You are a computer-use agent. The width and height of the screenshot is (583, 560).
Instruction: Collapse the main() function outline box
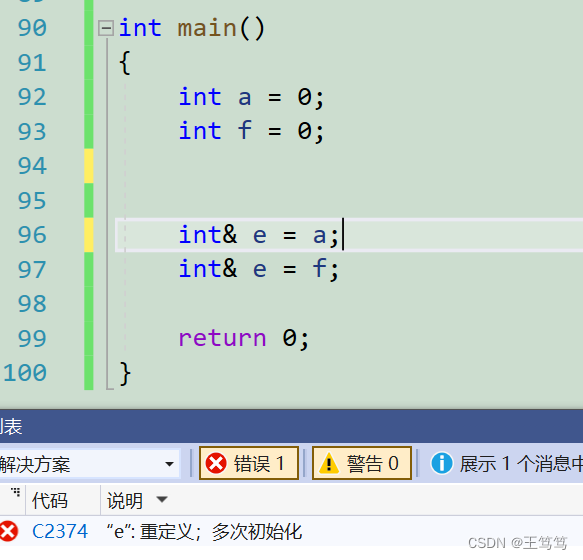pyautogui.click(x=106, y=28)
